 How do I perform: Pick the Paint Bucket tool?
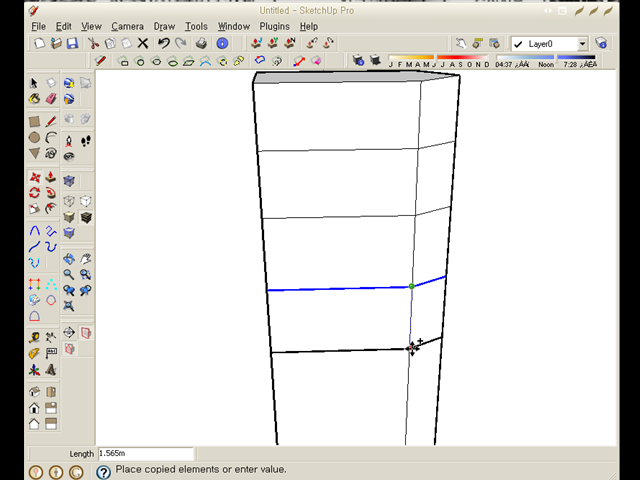34,99
